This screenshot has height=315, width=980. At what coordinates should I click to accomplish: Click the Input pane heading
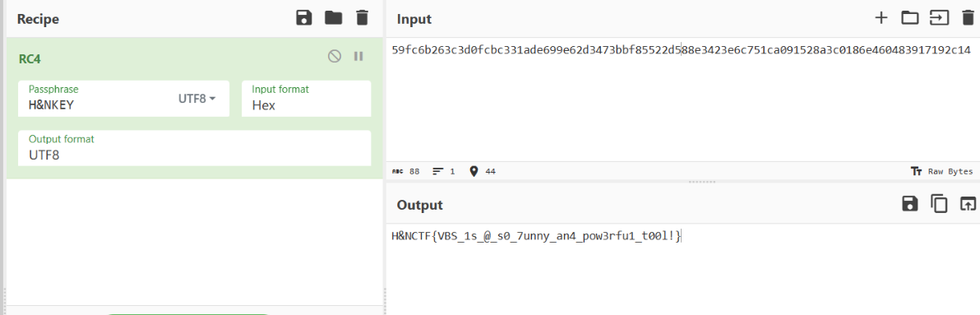click(x=414, y=20)
